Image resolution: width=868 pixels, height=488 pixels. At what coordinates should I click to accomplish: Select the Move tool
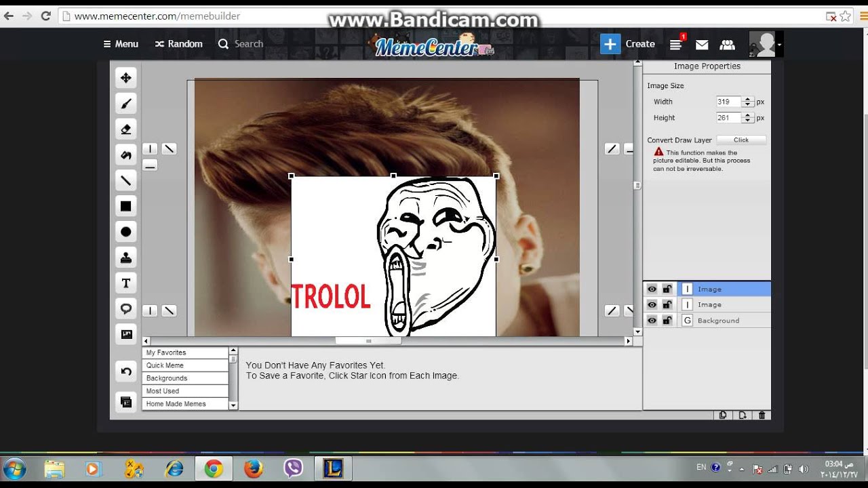[125, 78]
